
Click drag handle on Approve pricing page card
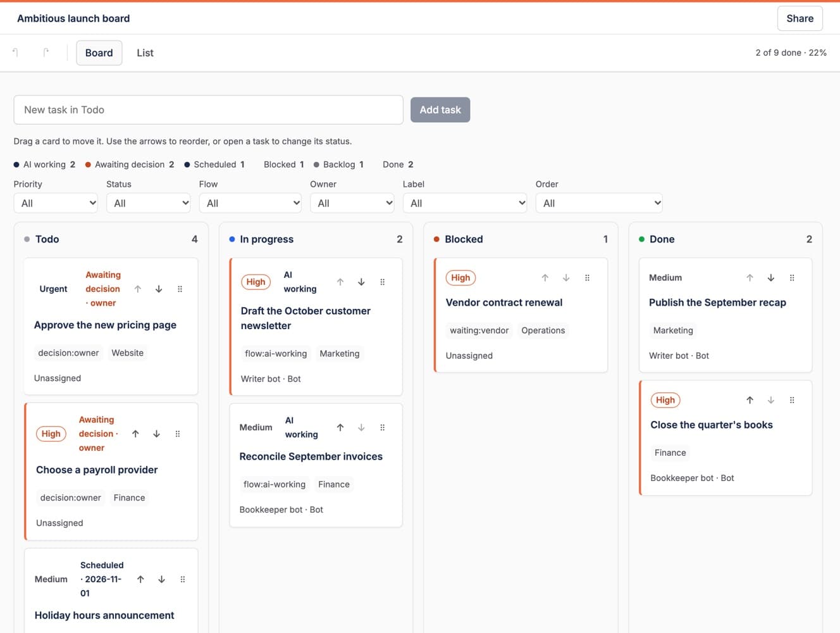coord(180,289)
